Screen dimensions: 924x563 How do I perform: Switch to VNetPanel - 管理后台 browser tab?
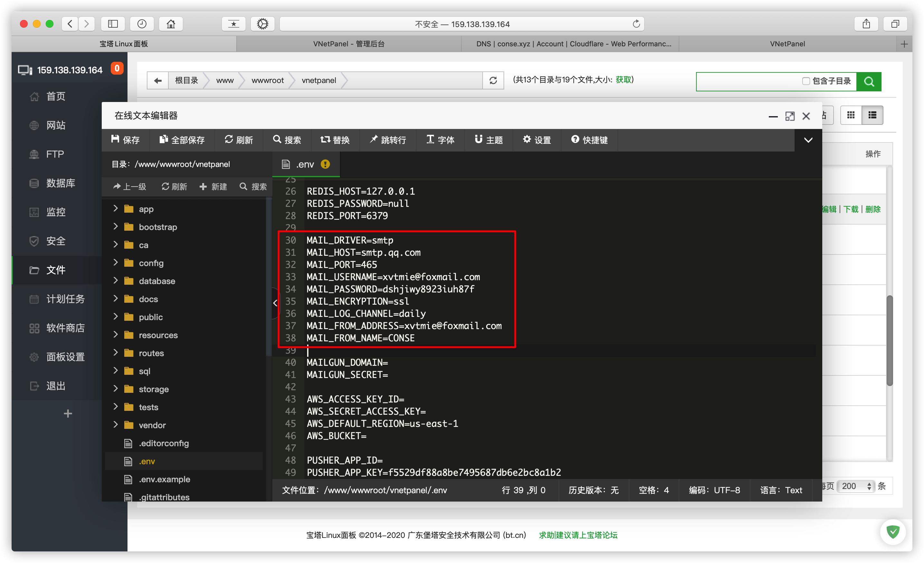(349, 44)
